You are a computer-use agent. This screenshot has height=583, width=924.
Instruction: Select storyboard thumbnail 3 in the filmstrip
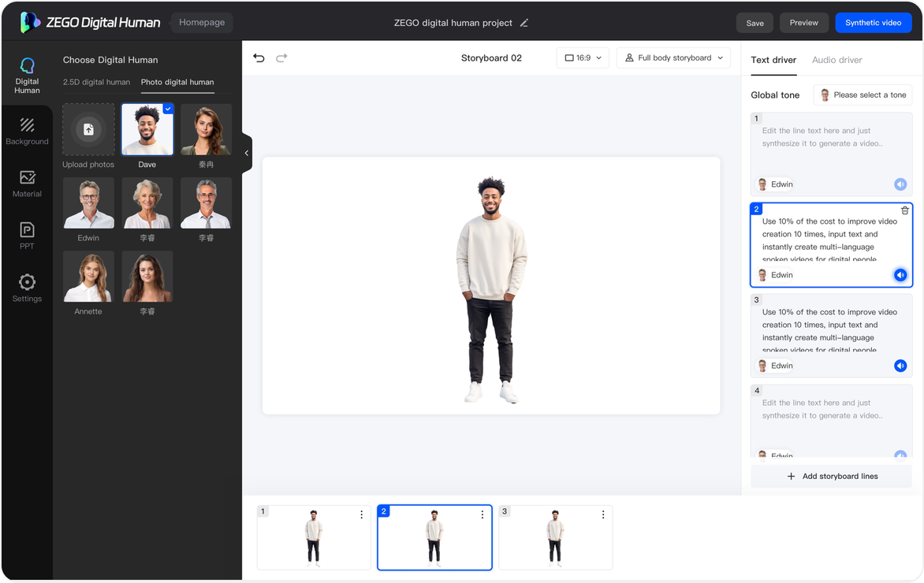click(x=555, y=537)
